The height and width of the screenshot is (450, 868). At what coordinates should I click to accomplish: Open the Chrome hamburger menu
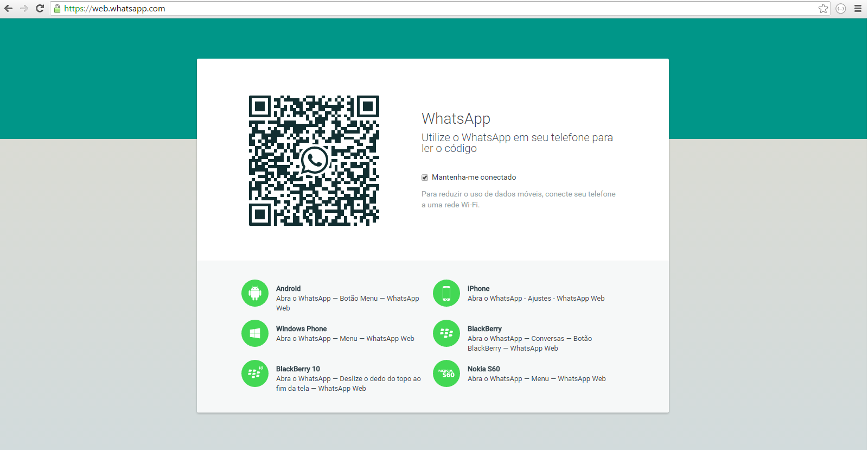pos(858,8)
